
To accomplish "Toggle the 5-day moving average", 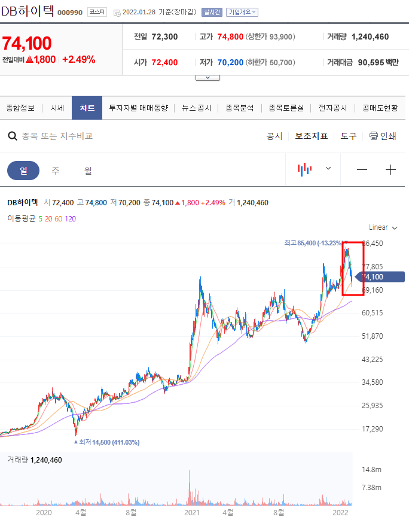I will [40, 219].
